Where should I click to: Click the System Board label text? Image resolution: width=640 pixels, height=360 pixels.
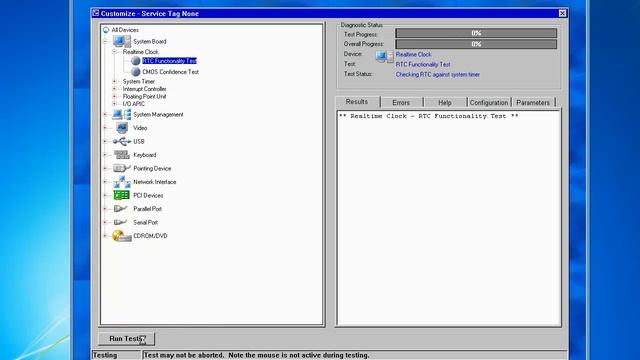[150, 41]
